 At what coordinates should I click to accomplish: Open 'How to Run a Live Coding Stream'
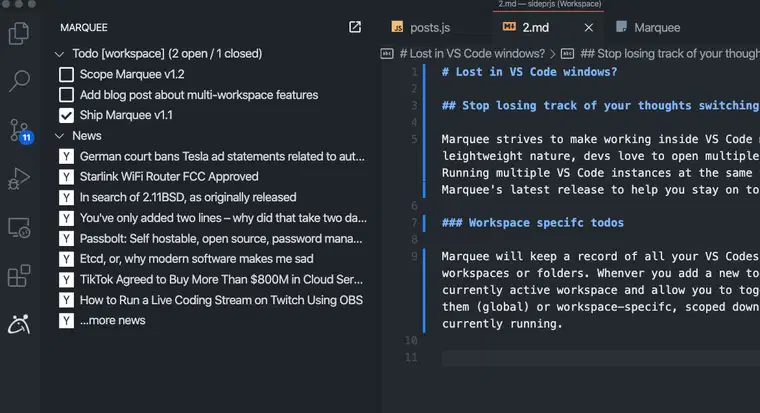point(221,300)
